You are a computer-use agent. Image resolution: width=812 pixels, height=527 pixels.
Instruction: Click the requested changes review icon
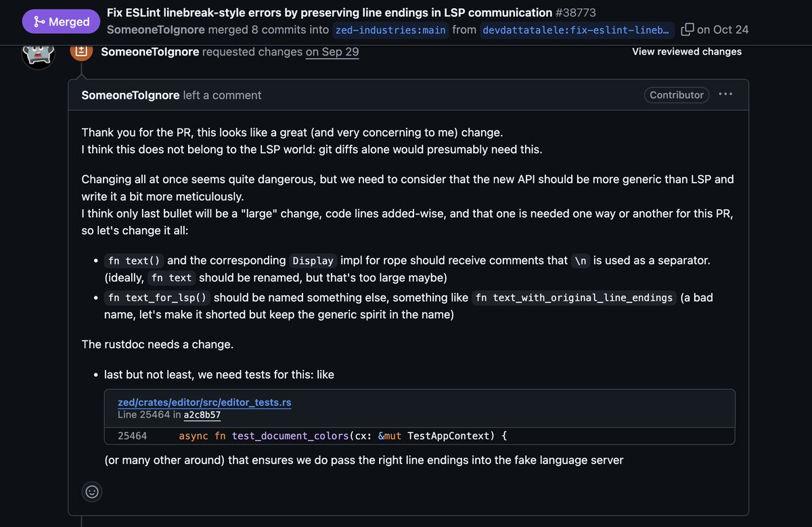[x=81, y=51]
